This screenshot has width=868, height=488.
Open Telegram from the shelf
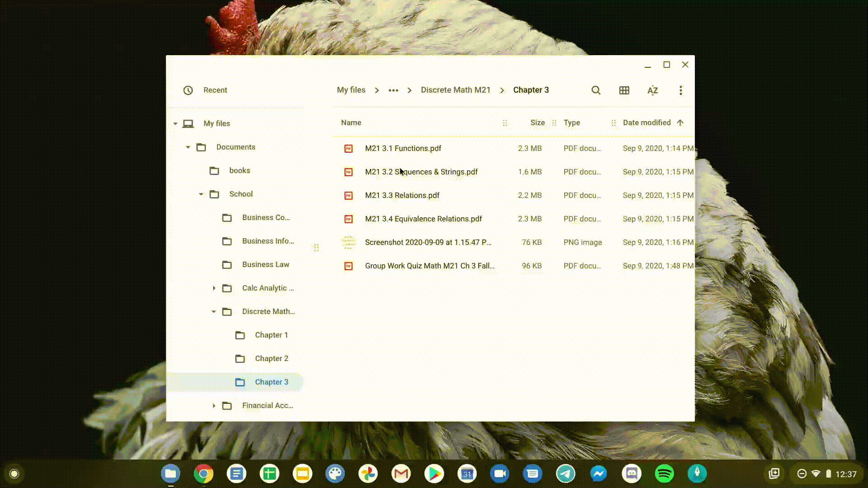[566, 474]
